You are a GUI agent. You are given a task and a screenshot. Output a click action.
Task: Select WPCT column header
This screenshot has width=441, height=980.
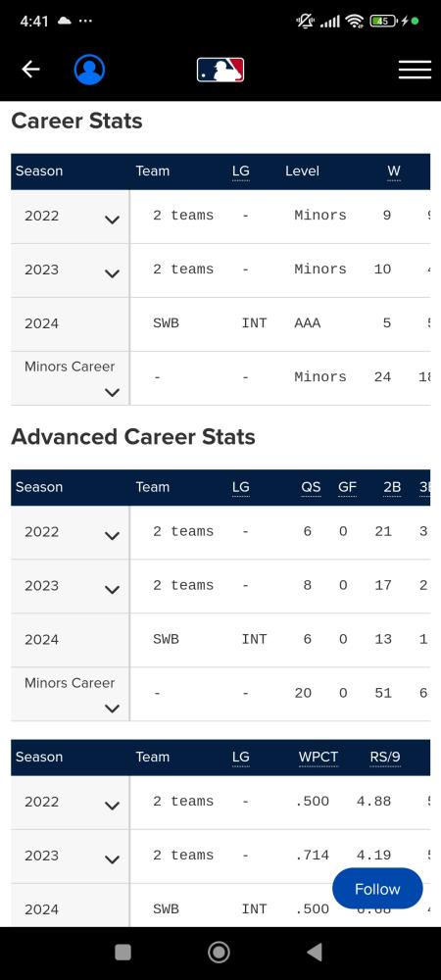318,757
